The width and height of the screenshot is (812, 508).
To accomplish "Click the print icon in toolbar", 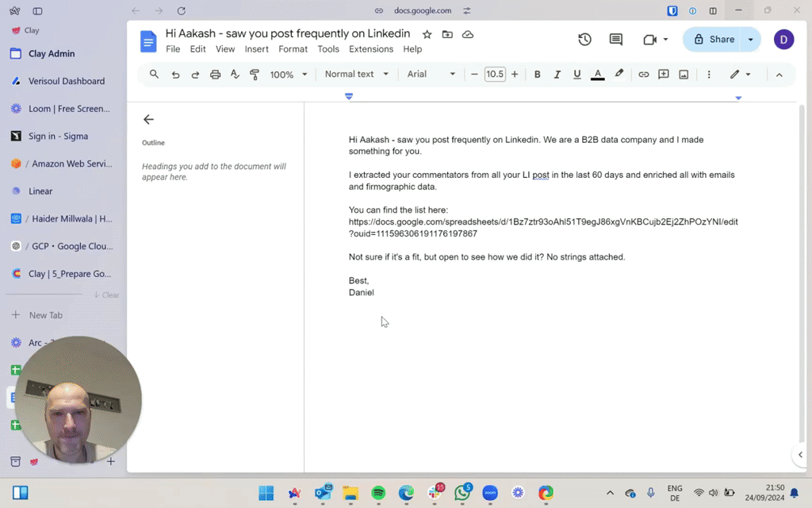I will [215, 75].
